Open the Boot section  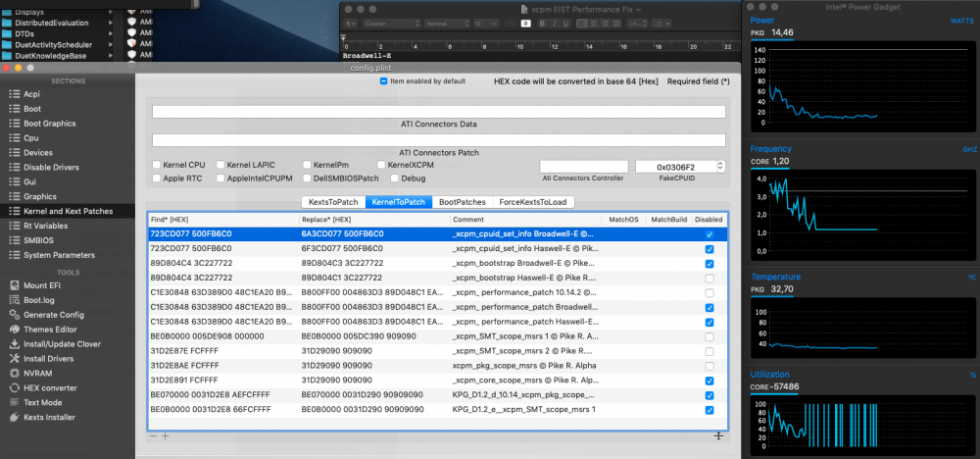coord(32,109)
